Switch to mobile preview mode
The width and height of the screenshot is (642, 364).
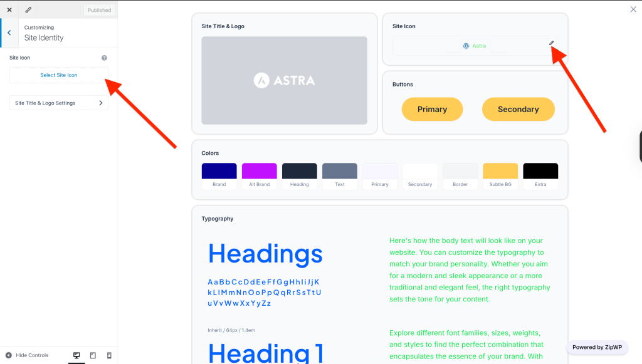click(x=109, y=355)
